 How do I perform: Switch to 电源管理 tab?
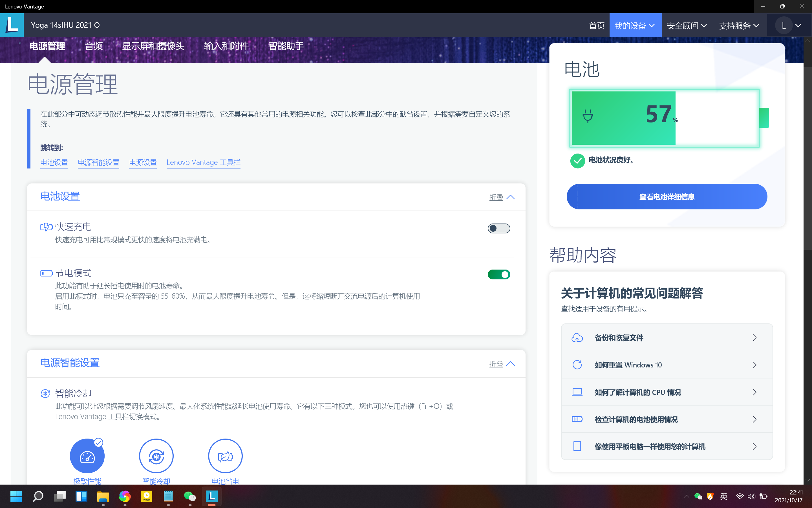[47, 46]
